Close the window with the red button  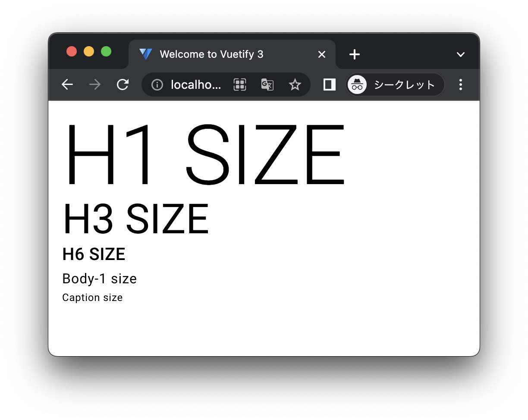pyautogui.click(x=72, y=51)
